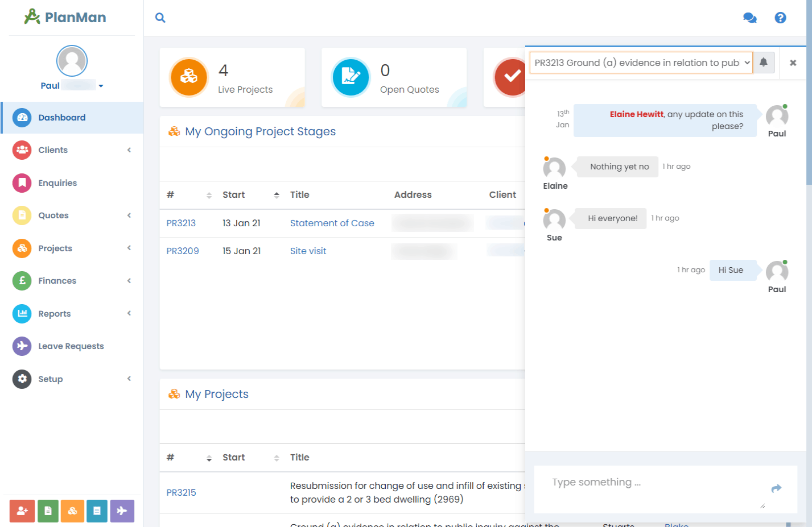Expand the Reports submenu chevron
Screen dimensions: 812x527
click(x=129, y=313)
